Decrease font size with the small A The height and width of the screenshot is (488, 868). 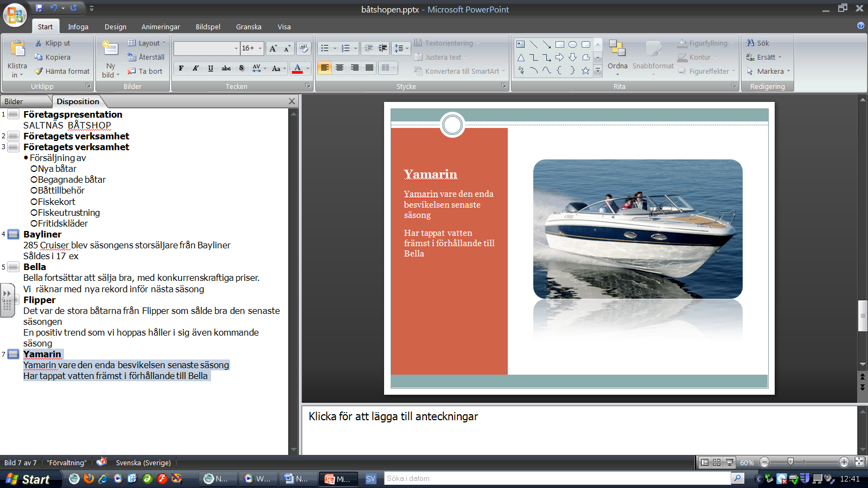[288, 48]
